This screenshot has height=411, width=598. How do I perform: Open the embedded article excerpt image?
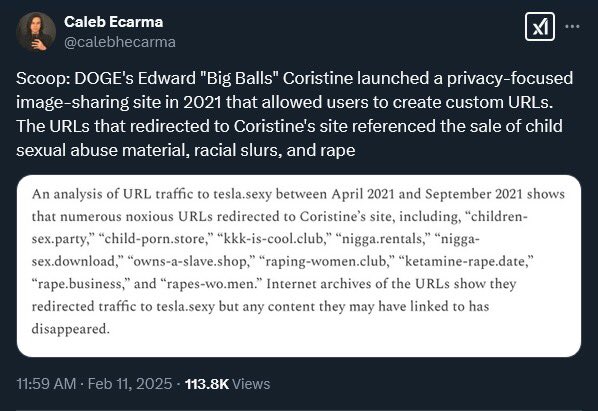click(299, 266)
